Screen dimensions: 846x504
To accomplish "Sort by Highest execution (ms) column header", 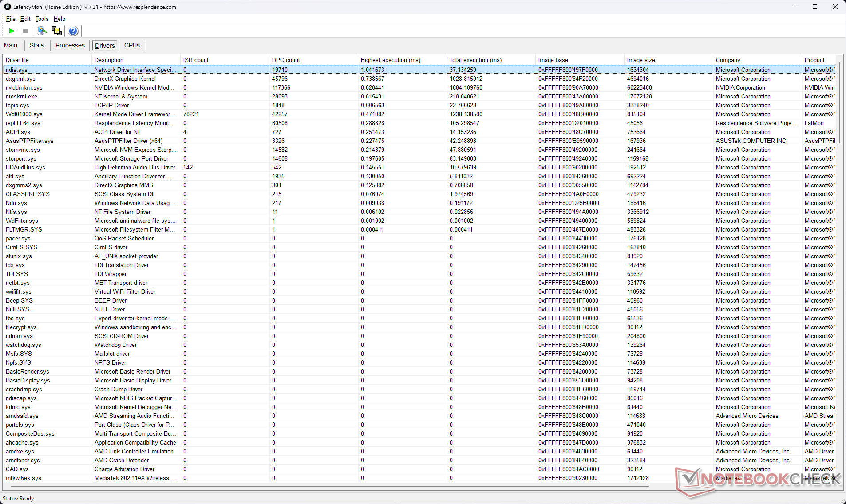I will point(390,60).
